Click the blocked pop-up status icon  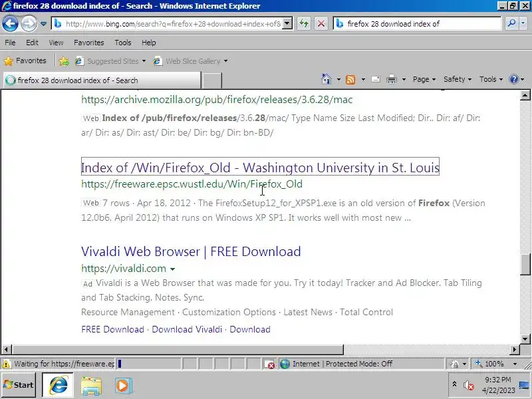[269, 364]
